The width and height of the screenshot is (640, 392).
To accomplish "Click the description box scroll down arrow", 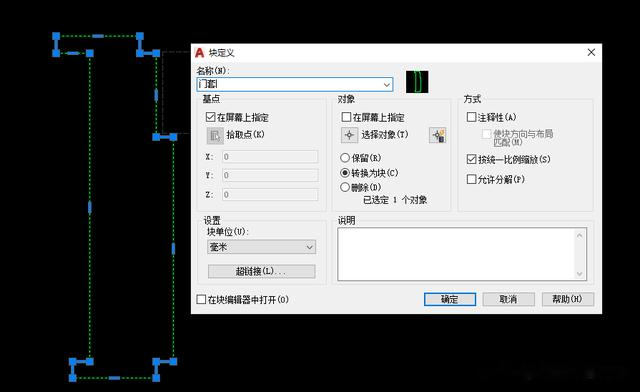I will click(x=580, y=274).
